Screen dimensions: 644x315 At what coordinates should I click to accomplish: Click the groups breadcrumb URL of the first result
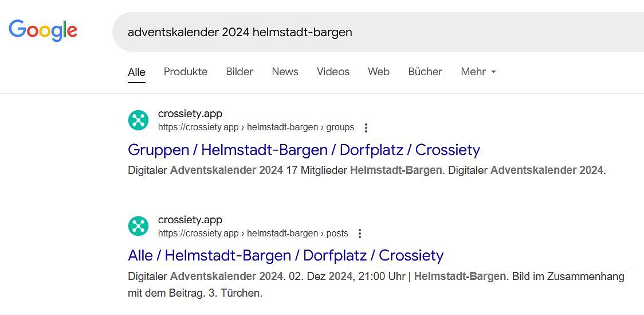tap(256, 127)
